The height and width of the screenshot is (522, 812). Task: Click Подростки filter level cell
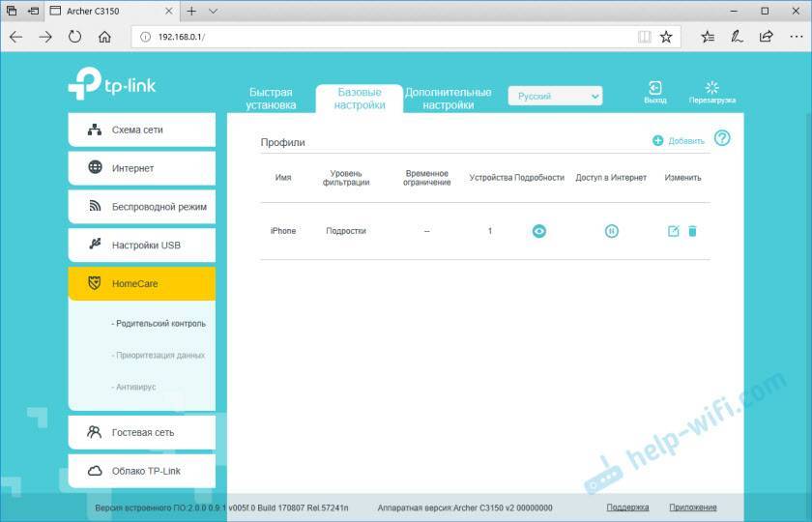(346, 231)
